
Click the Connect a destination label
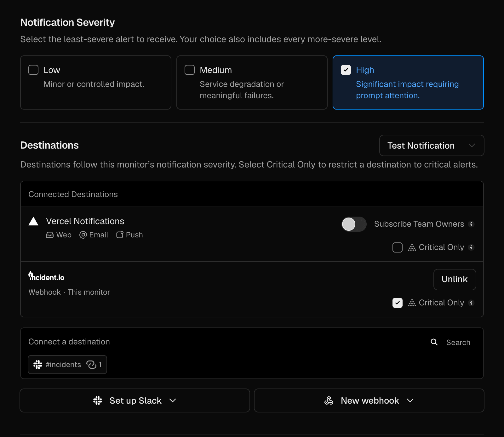69,342
